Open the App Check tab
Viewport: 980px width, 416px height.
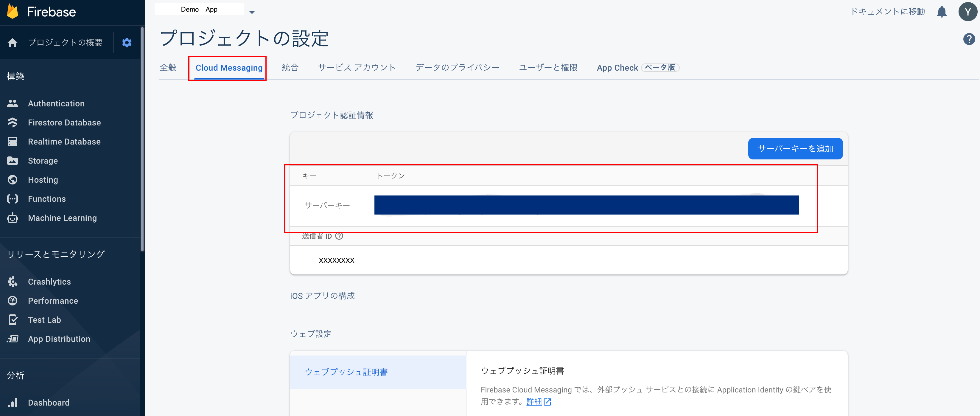click(617, 68)
